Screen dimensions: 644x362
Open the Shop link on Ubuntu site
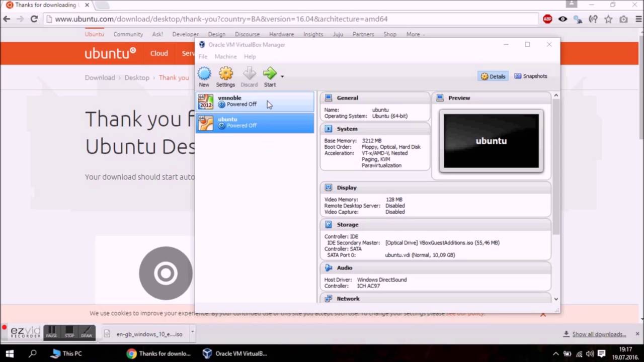coord(390,34)
